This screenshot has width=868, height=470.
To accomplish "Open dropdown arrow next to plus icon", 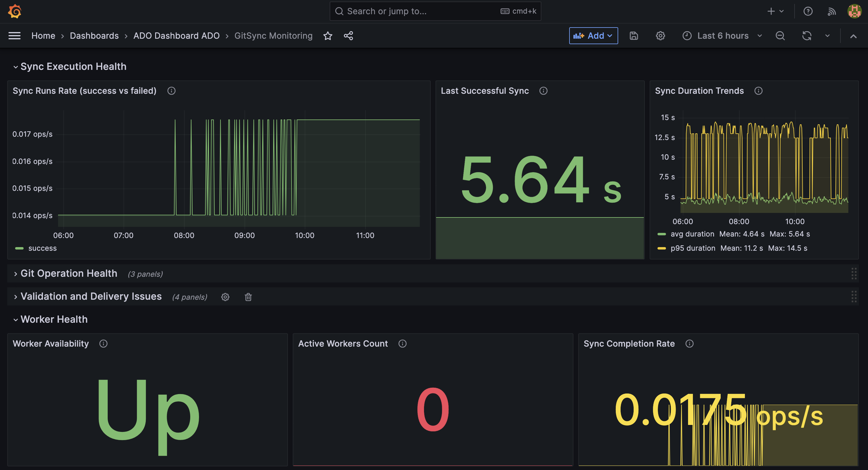I will 782,11.
